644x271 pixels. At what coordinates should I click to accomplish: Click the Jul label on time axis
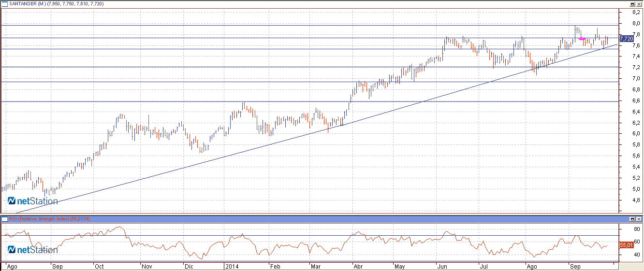(x=483, y=266)
